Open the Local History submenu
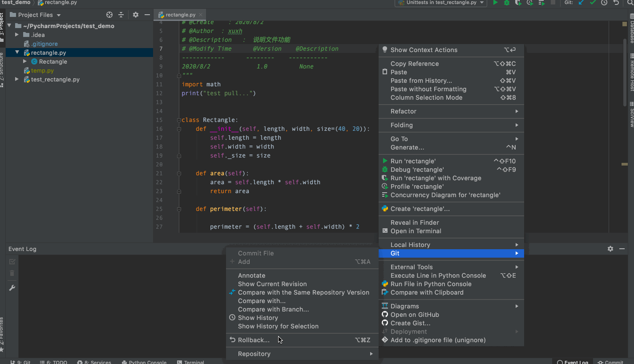Screen dimensions: 634x364 451,245
